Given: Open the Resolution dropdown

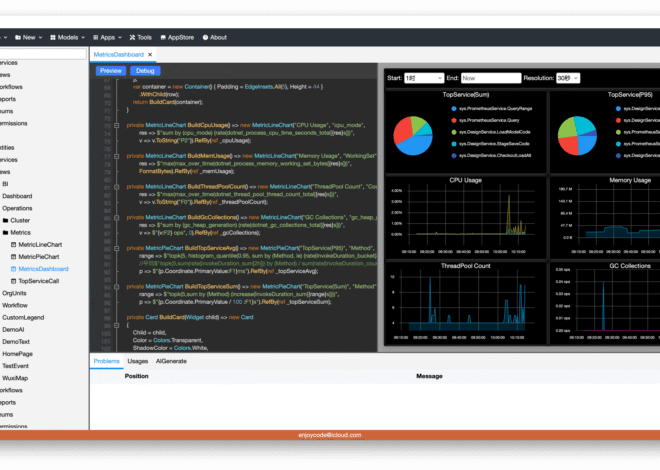Looking at the screenshot, I should tap(568, 78).
